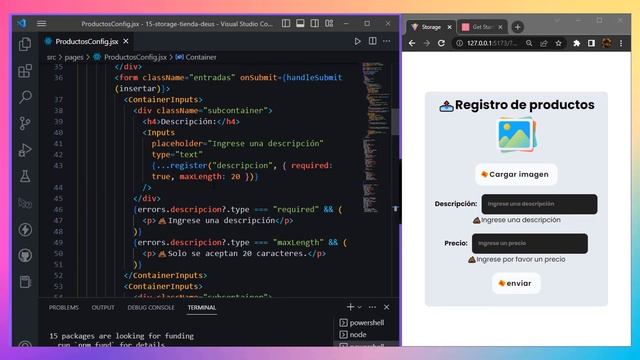Click the product image placeholder
This screenshot has width=640, height=360.
coord(516,135)
